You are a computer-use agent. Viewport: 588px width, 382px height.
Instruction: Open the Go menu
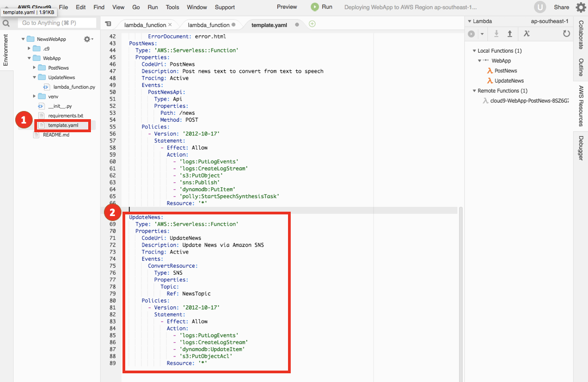136,7
